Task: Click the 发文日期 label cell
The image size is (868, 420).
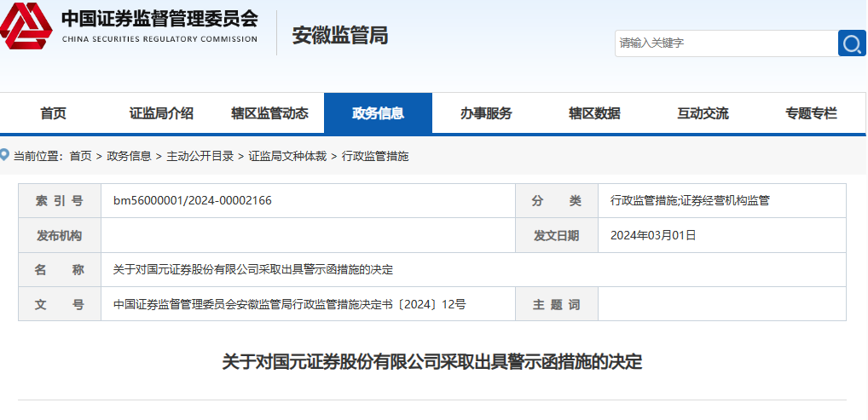Action: point(556,235)
